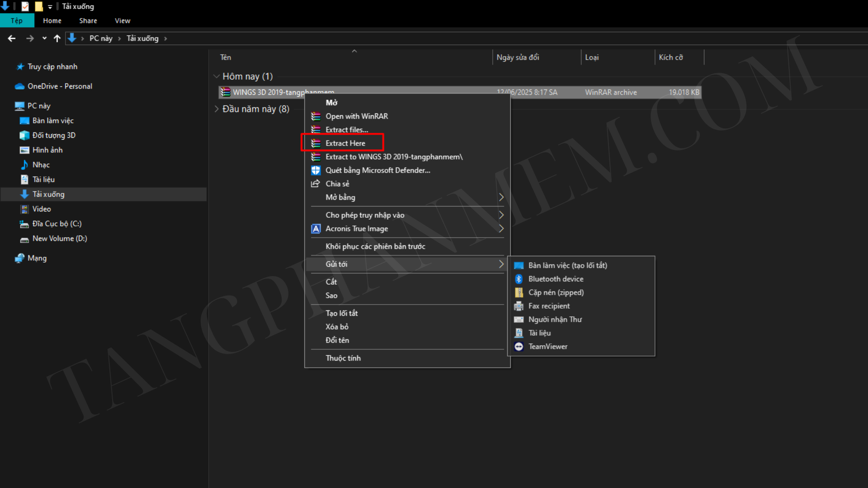Click the Chia sẻ share icon
Image resolution: width=868 pixels, height=488 pixels.
click(x=316, y=184)
